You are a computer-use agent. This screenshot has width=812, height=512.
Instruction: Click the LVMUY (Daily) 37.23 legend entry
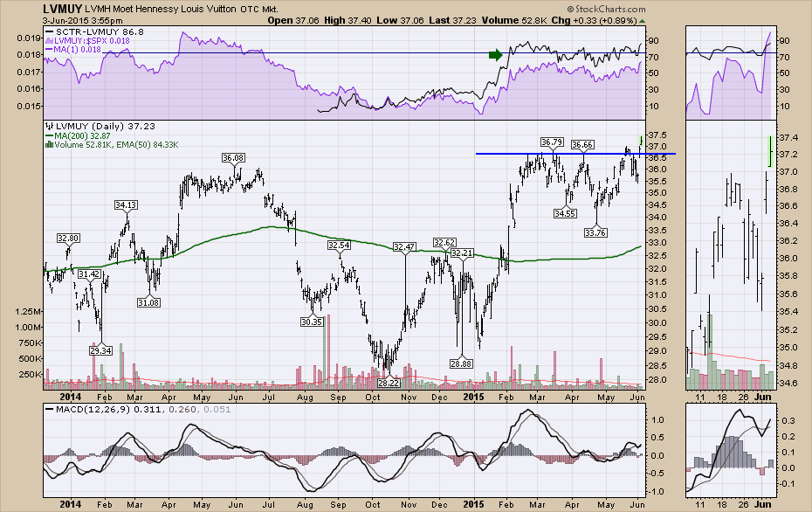click(100, 126)
